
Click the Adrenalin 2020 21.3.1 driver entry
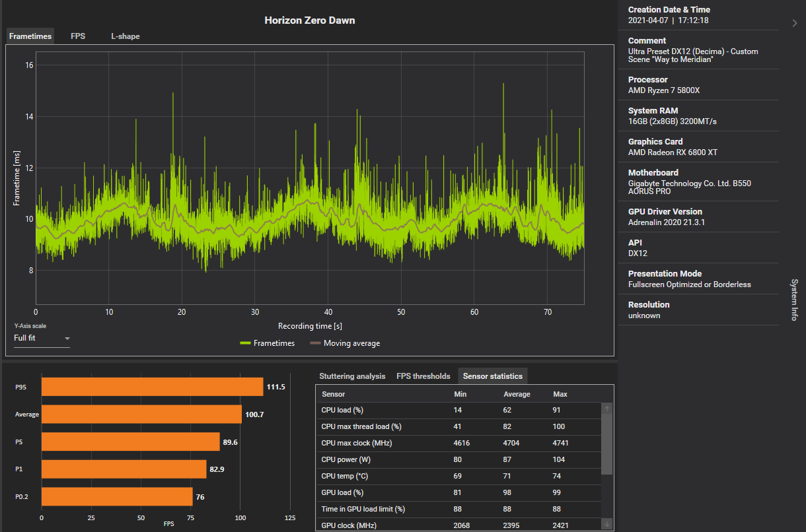click(667, 222)
